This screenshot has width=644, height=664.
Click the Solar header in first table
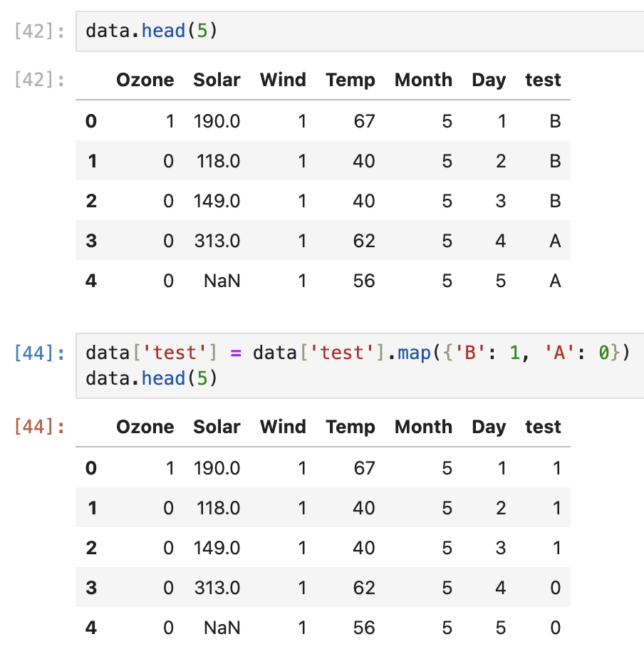(217, 80)
